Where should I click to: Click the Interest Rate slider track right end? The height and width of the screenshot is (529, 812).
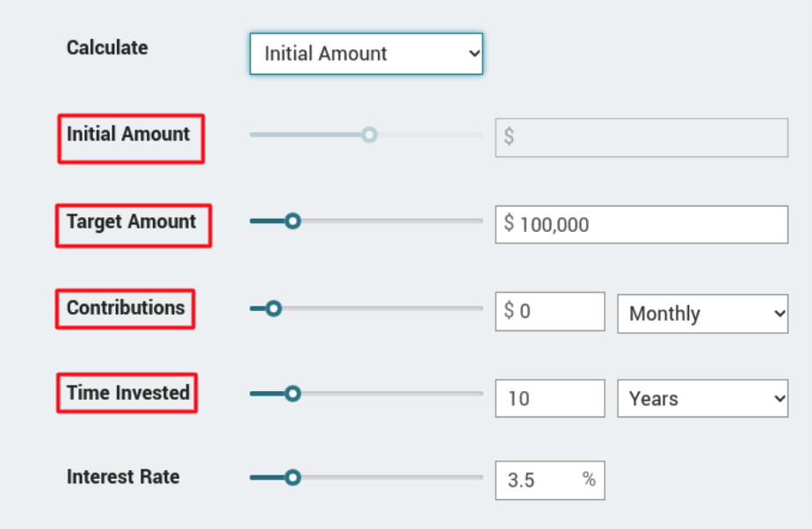pos(479,478)
